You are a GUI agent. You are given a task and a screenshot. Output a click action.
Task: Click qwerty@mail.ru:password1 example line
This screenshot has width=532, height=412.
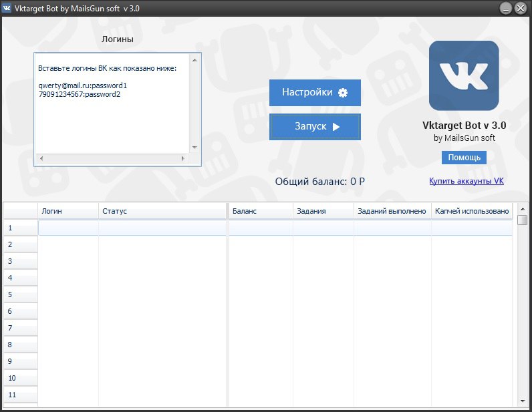click(x=82, y=85)
